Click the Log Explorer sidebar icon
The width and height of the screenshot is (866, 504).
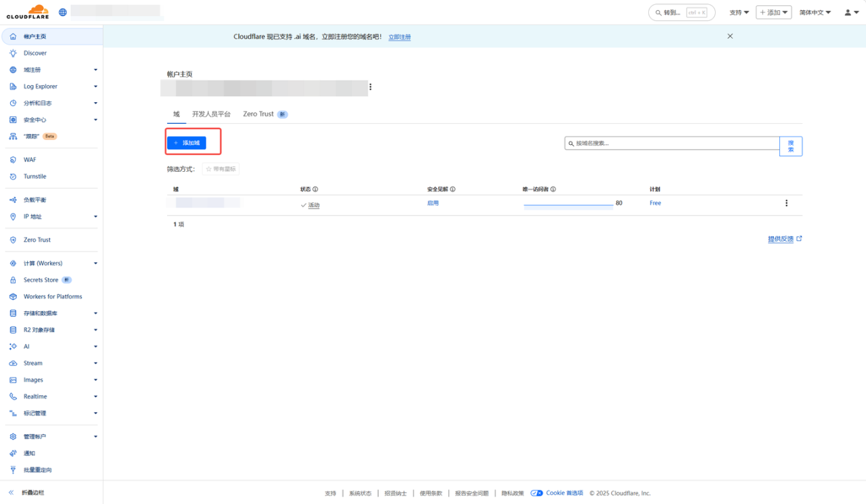coord(13,87)
